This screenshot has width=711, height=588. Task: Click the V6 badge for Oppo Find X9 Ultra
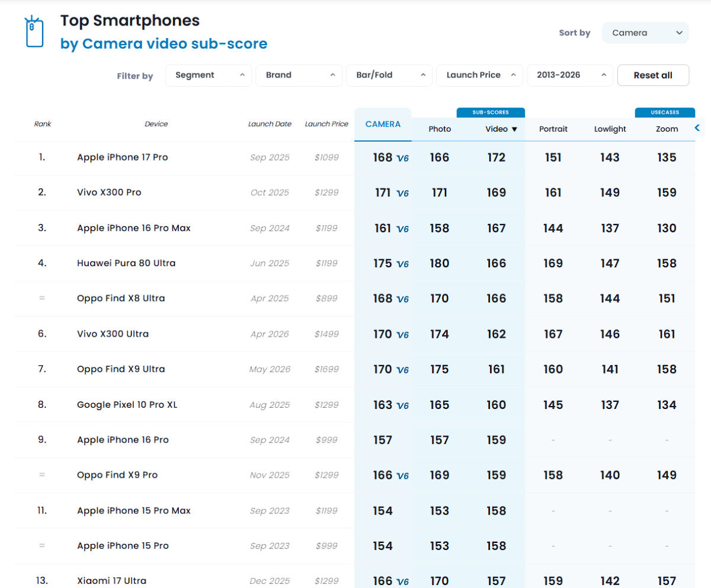(403, 370)
